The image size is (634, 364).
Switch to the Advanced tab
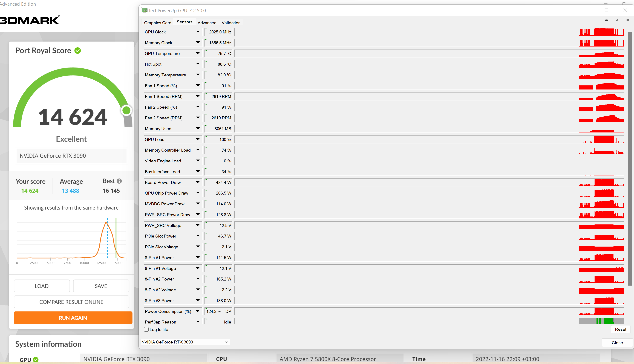click(x=207, y=23)
